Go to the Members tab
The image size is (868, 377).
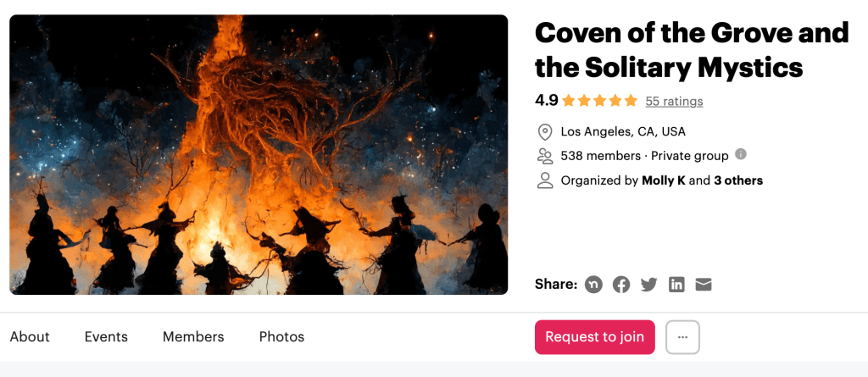point(193,337)
